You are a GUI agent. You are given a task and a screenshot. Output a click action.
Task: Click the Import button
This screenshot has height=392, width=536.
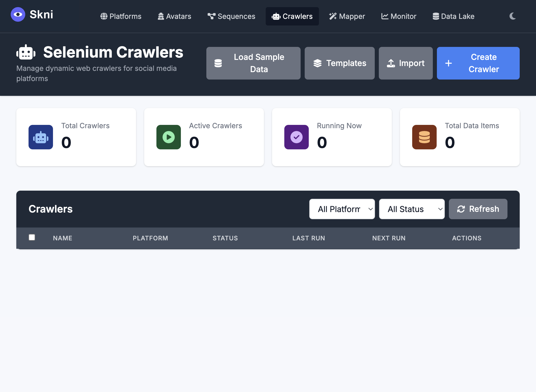[x=406, y=63]
